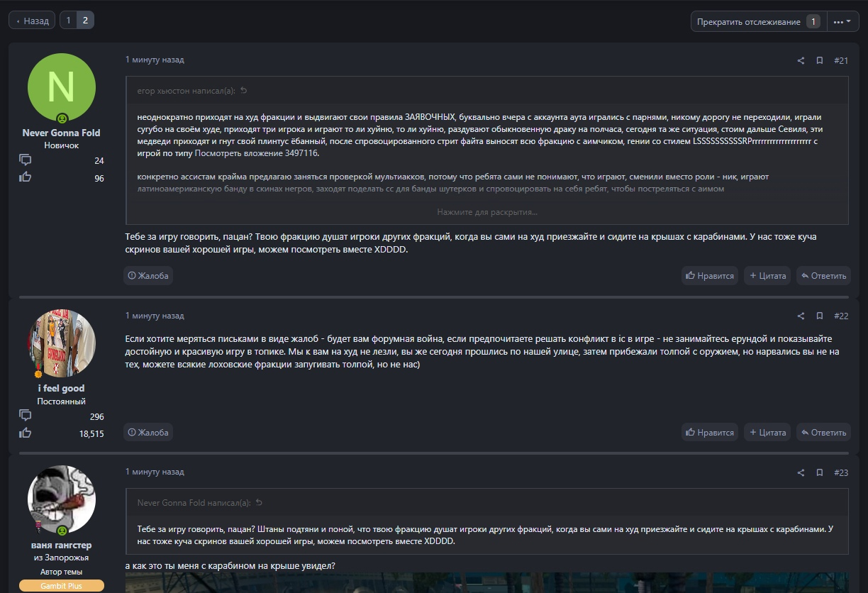Report post #21 with Жалоба
Viewport: 868px width, 593px height.
[x=148, y=276]
